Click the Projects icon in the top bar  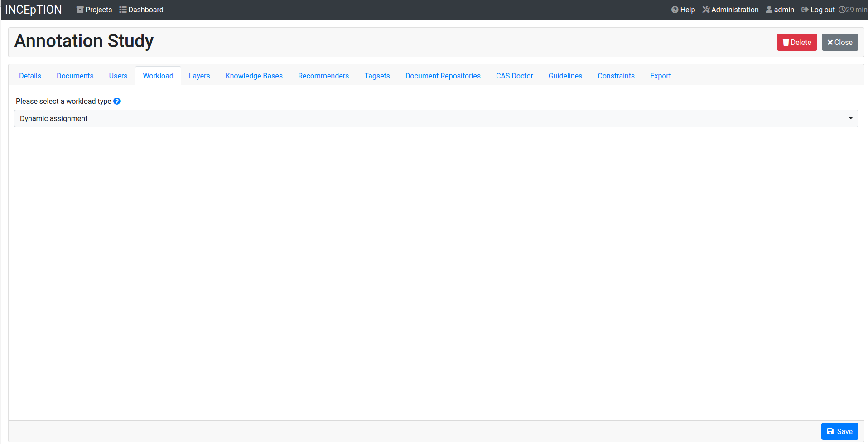tap(80, 10)
